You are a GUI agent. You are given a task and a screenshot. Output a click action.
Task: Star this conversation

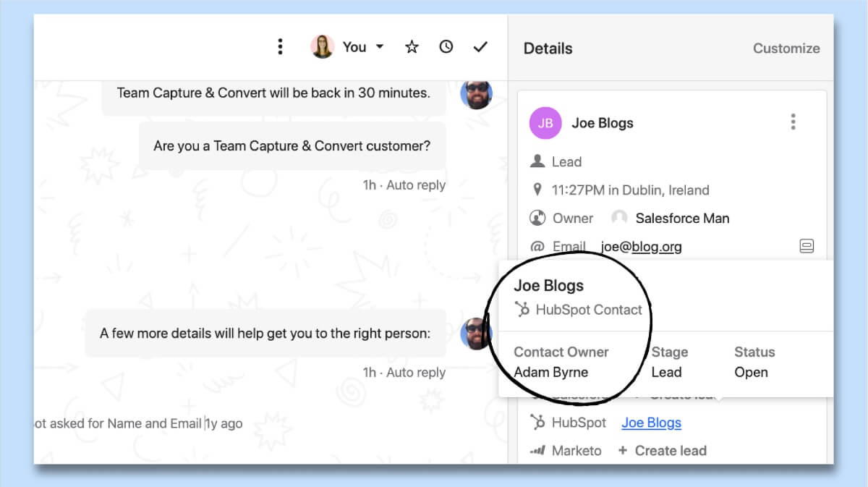coord(412,47)
